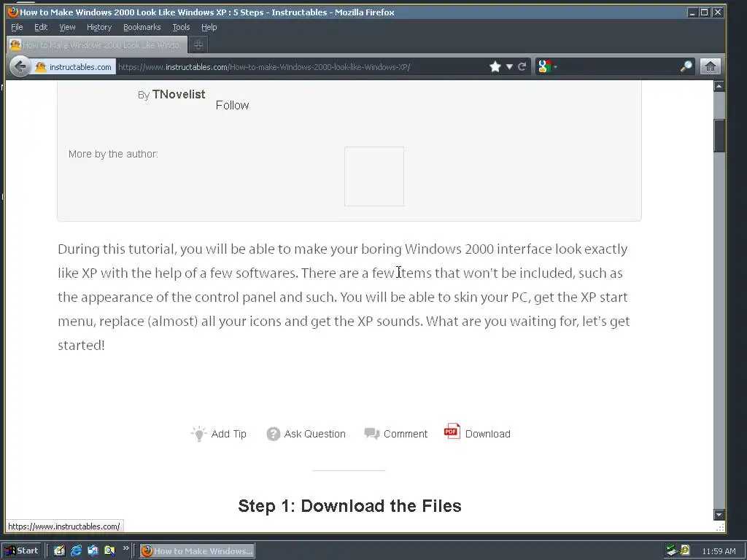Expand the quick launch overflow chevron
The height and width of the screenshot is (560, 747).
click(125, 548)
